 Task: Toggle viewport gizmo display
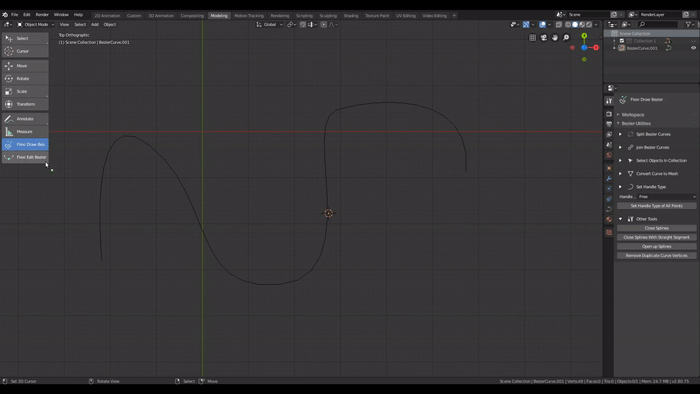[526, 25]
